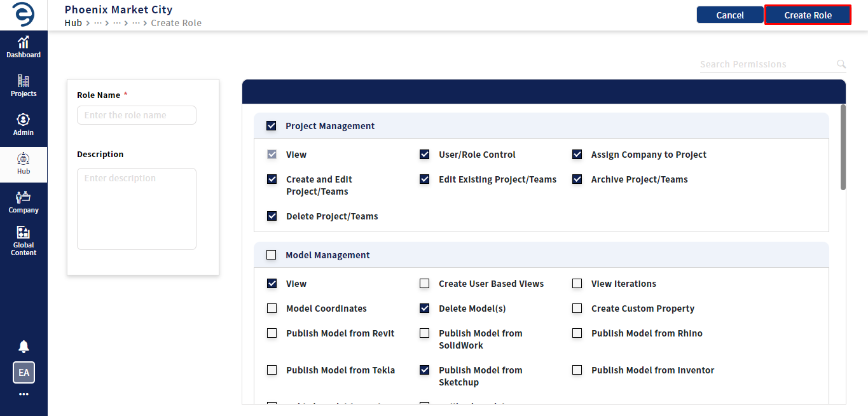The height and width of the screenshot is (416, 868).
Task: Click the Create Role button
Action: pos(808,15)
